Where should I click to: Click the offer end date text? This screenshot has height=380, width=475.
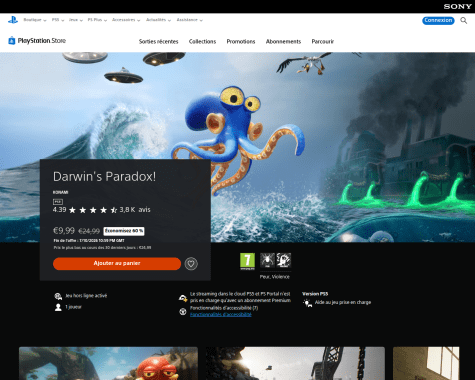coord(89,241)
